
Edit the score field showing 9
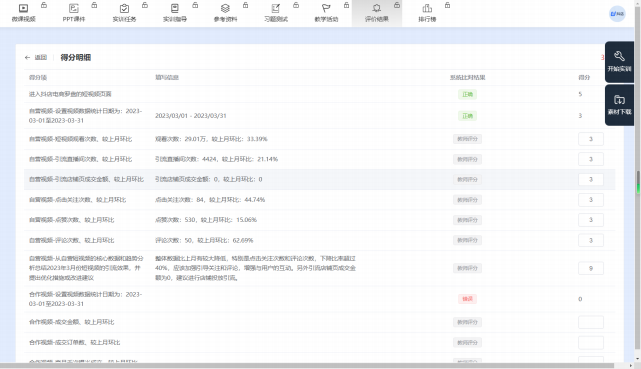591,268
